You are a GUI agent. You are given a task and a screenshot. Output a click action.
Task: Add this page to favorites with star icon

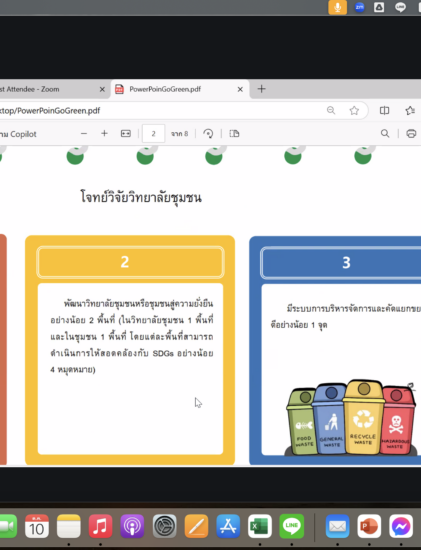click(354, 111)
